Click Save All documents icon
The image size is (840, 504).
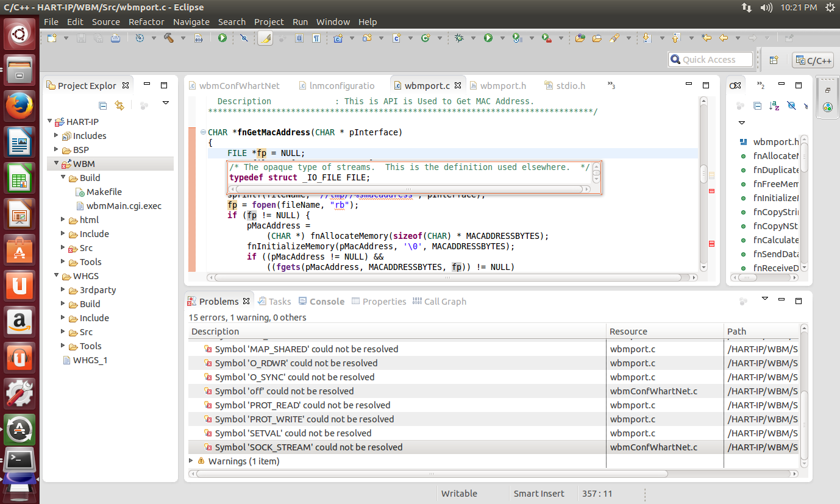98,38
